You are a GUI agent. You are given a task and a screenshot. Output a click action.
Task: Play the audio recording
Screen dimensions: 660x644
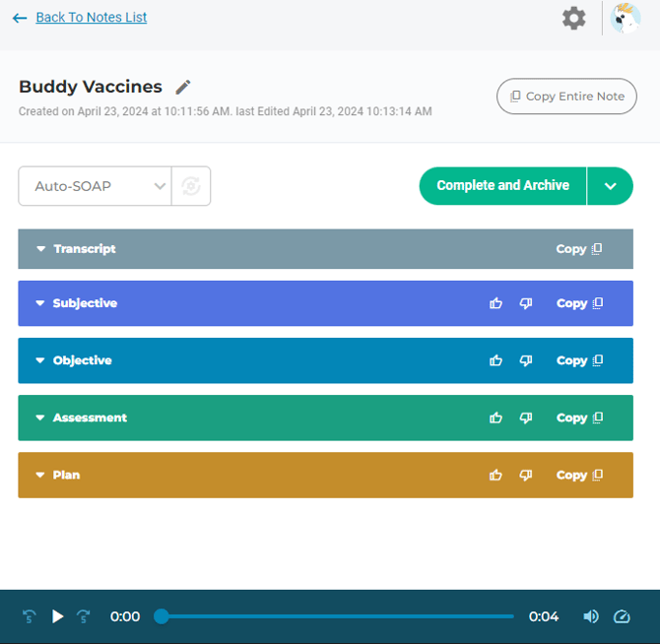pos(57,616)
